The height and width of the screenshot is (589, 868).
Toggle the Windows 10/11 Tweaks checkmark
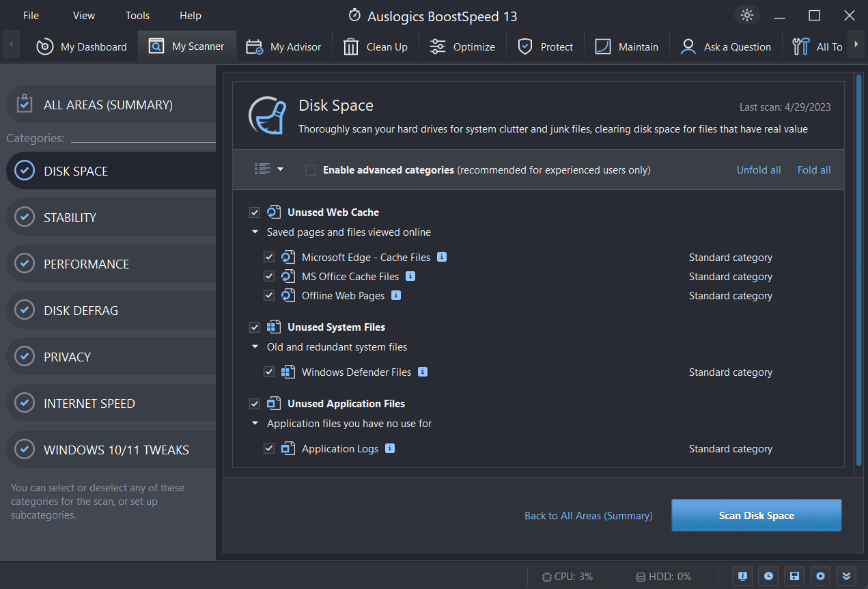click(x=25, y=450)
